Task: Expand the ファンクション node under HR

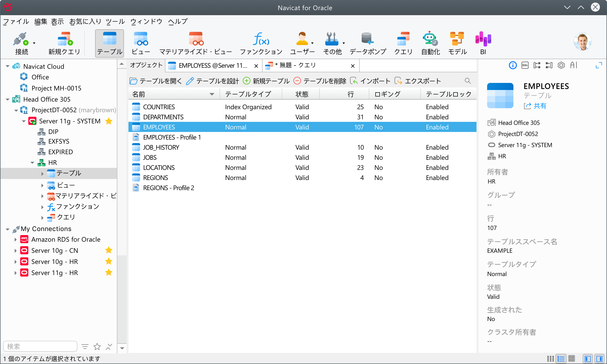Action: click(x=42, y=207)
